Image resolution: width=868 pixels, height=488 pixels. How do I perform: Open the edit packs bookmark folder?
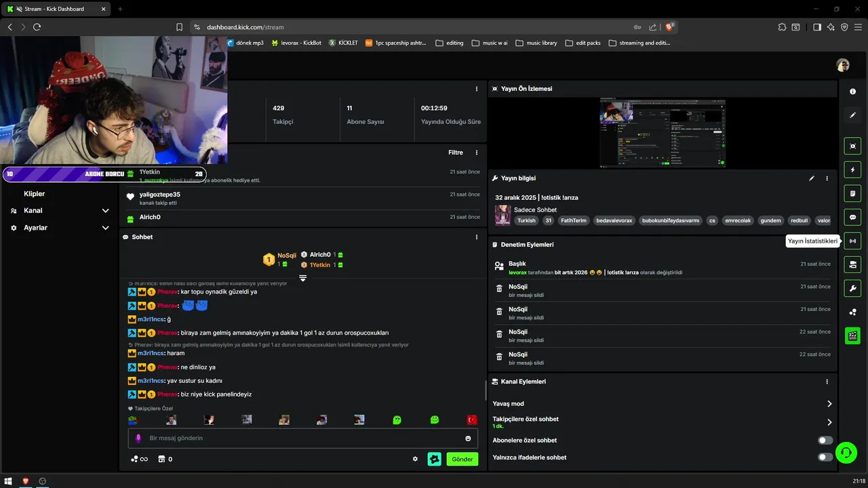pos(583,43)
